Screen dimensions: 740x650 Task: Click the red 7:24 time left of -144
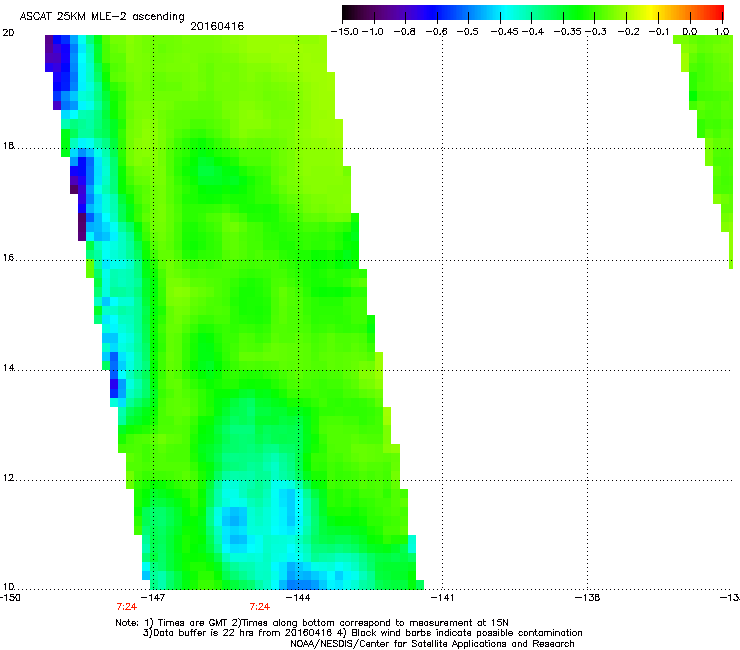260,607
